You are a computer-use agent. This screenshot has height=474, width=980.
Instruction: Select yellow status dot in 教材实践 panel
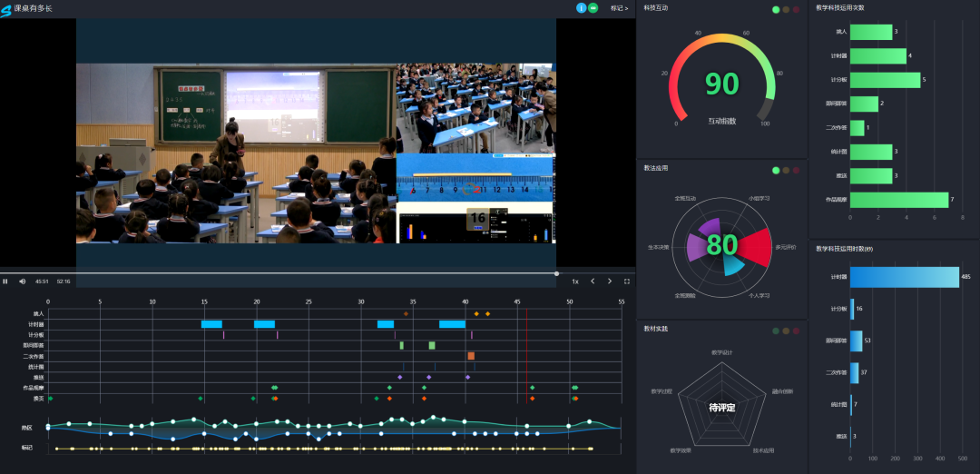[x=786, y=331]
